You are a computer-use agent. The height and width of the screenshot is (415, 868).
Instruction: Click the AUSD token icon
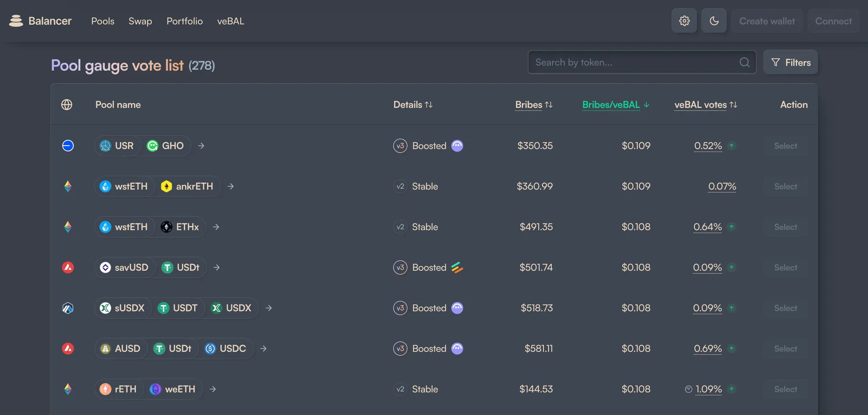[x=105, y=348]
